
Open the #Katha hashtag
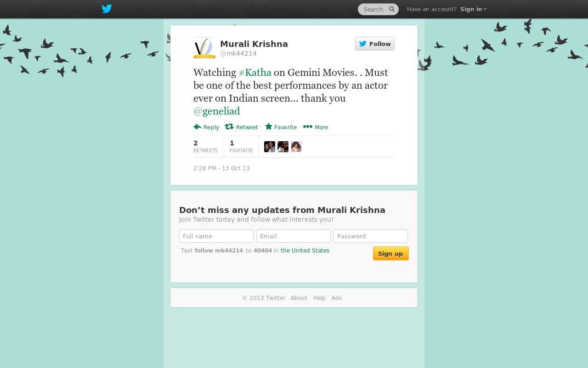pyautogui.click(x=255, y=73)
